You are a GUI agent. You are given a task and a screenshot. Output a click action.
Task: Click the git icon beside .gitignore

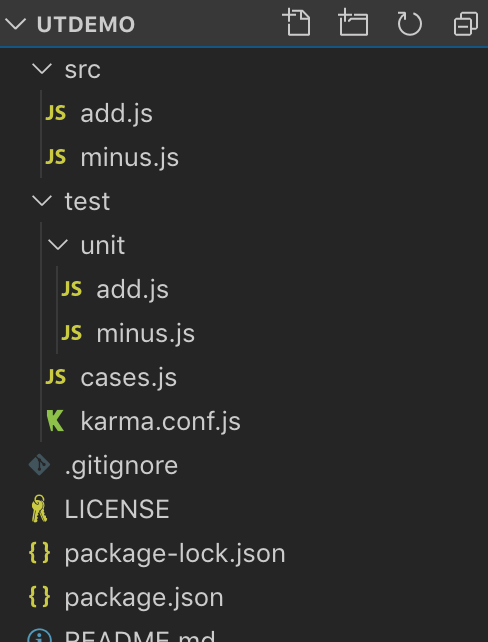(x=39, y=465)
